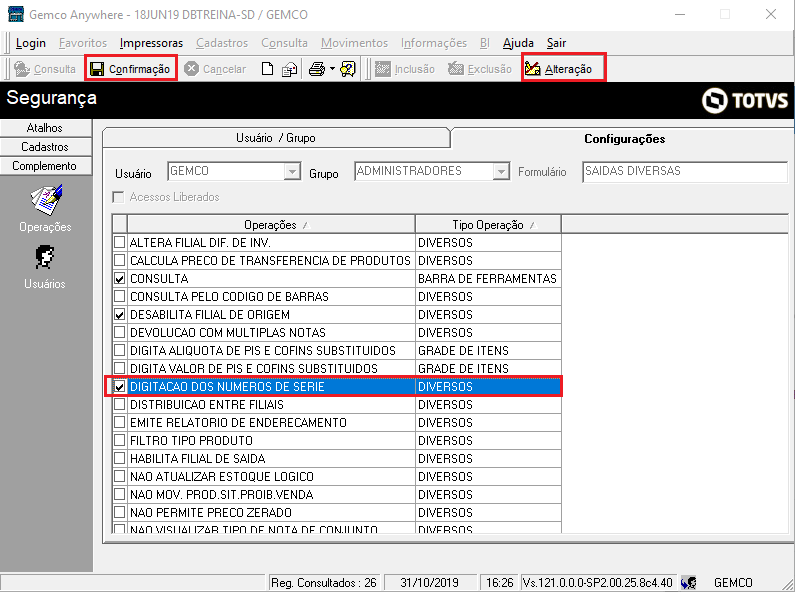This screenshot has height=592, width=795.
Task: Check FILTRO TIPO PRODUTO checkbox
Action: point(120,440)
